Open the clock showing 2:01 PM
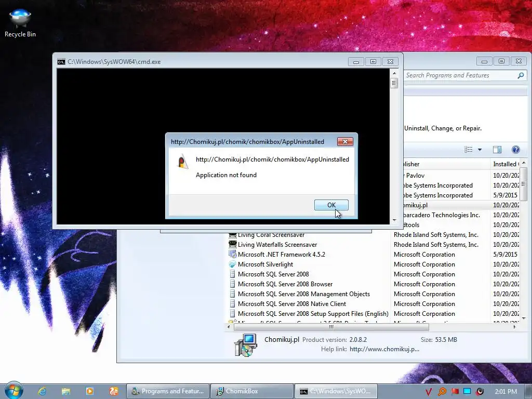The width and height of the screenshot is (532, 399). [x=506, y=392]
